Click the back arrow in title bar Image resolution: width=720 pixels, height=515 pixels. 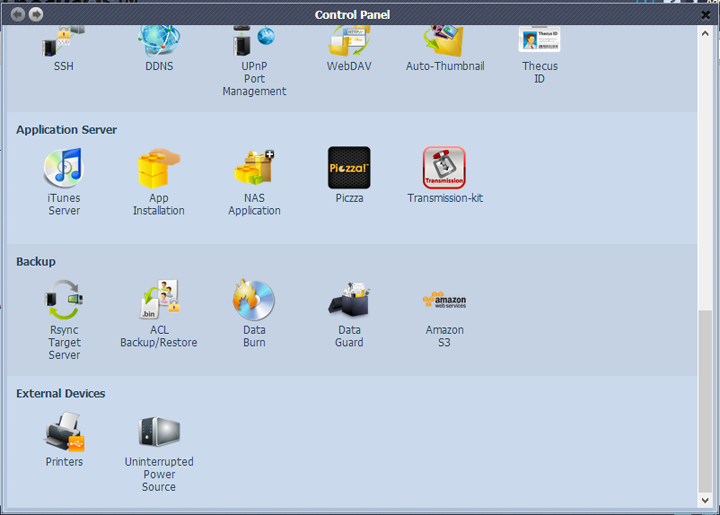[x=17, y=14]
